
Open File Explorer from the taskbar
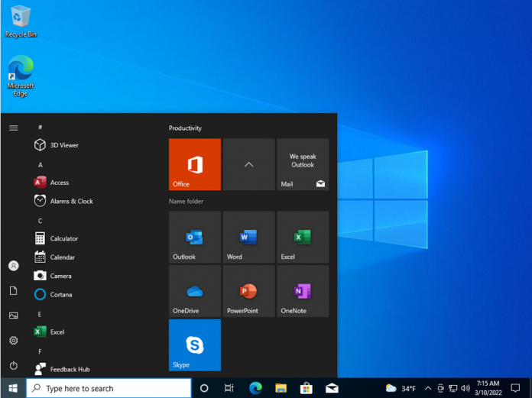281,388
